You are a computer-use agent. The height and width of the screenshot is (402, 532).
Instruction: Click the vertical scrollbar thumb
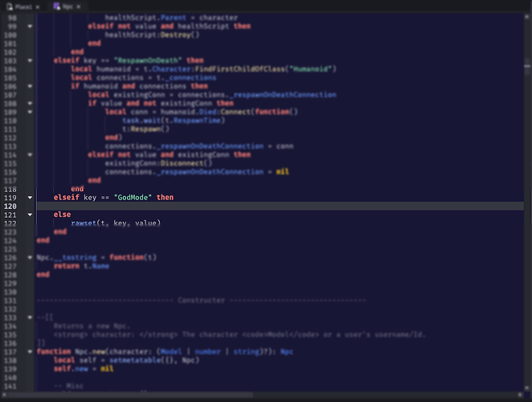(x=527, y=65)
